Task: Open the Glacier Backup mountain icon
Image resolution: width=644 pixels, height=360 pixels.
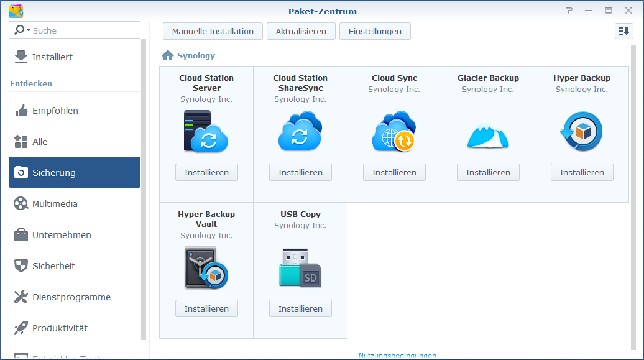Action: 488,134
